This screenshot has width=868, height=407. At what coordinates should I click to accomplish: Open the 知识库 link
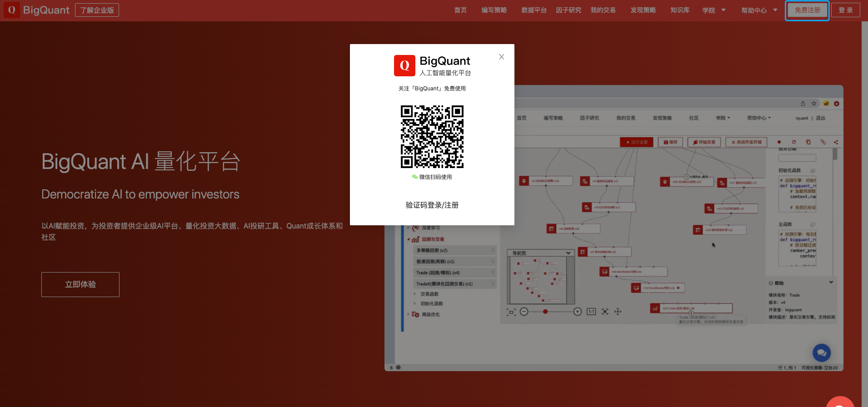(680, 10)
